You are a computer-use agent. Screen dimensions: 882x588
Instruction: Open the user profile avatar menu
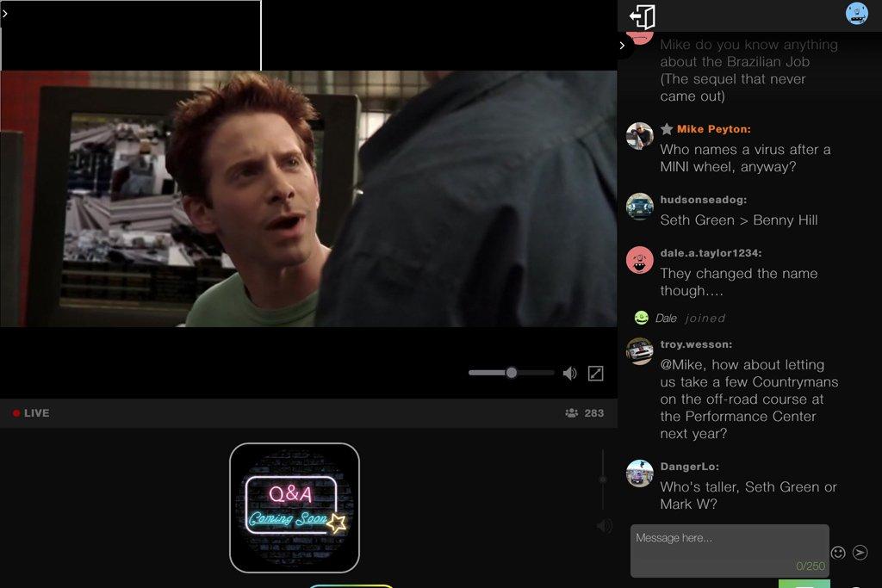[x=856, y=13]
